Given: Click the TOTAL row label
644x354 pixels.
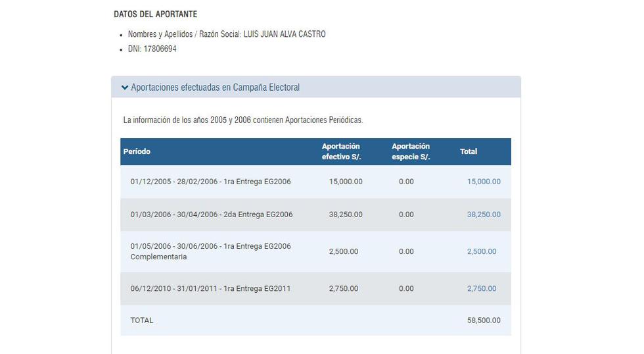Looking at the screenshot, I should pyautogui.click(x=142, y=320).
